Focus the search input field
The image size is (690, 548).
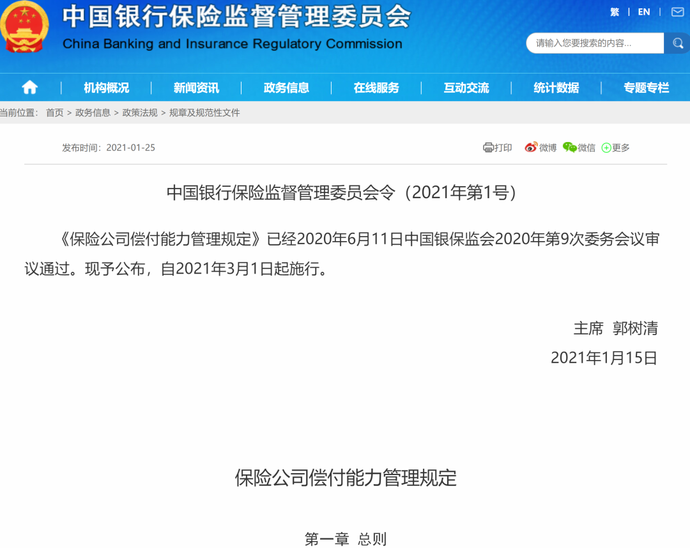point(595,43)
